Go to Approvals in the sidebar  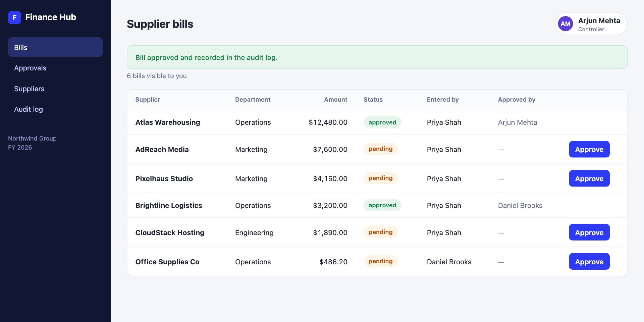[55, 68]
